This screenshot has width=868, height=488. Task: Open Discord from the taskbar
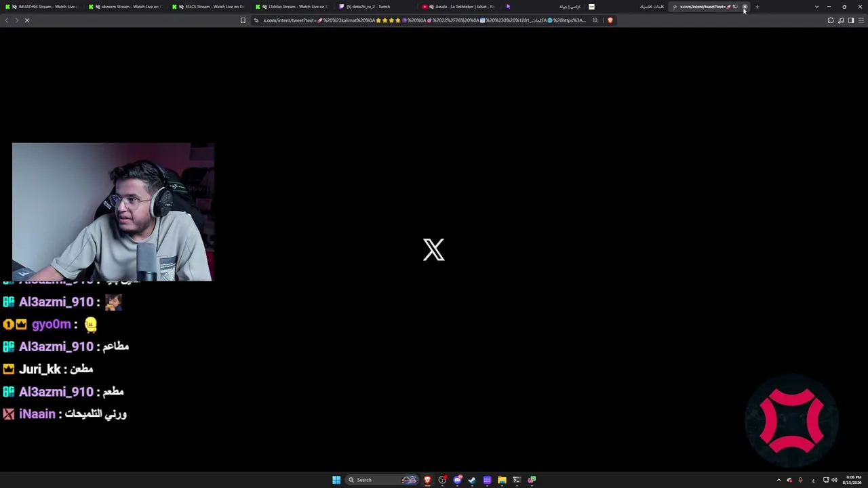point(458,480)
